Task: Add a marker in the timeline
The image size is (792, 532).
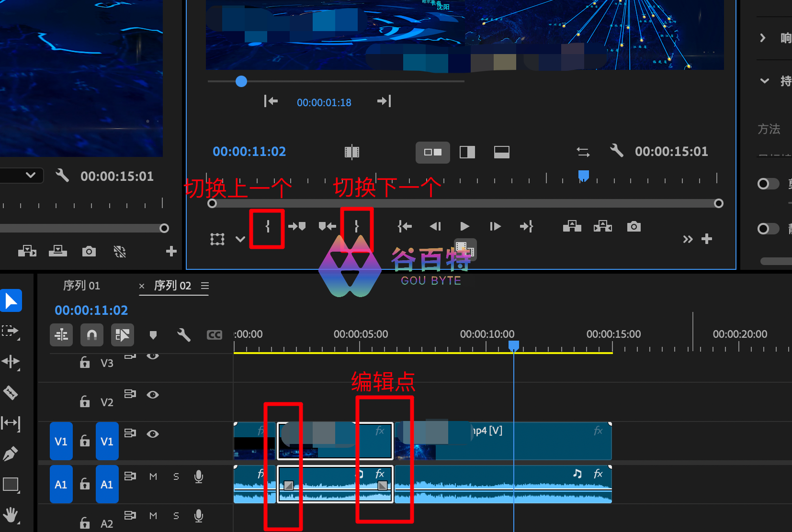Action: tap(153, 335)
